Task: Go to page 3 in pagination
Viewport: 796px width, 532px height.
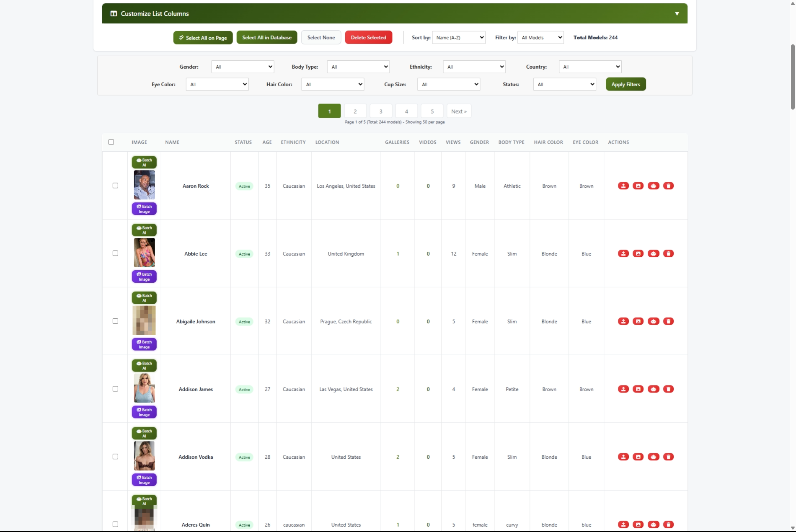Action: pos(380,111)
